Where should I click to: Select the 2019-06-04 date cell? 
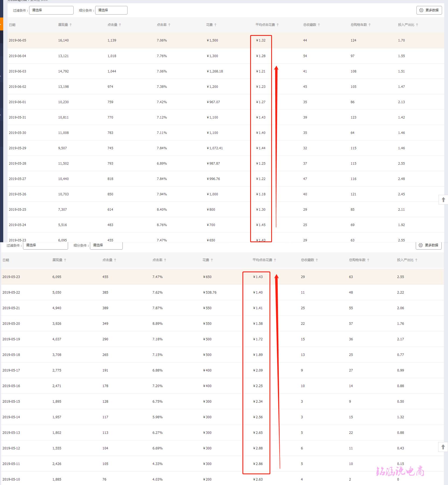(18, 56)
